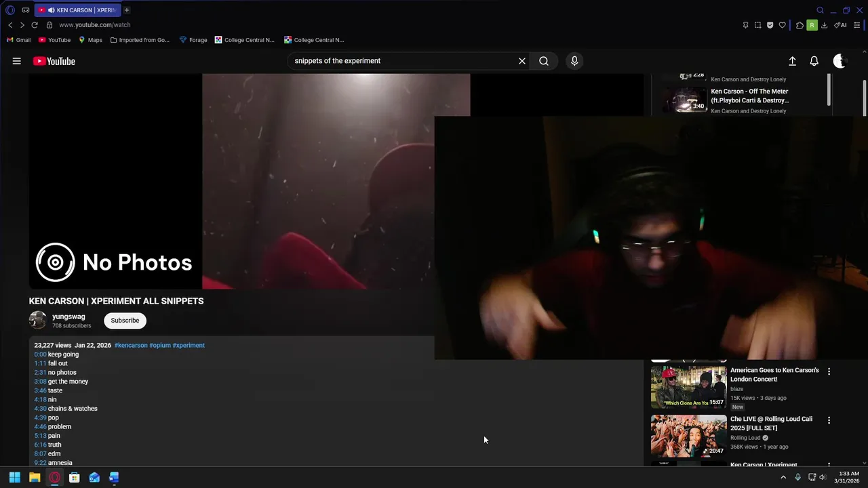Take a snapshot with capture icon

pyautogui.click(x=757, y=25)
